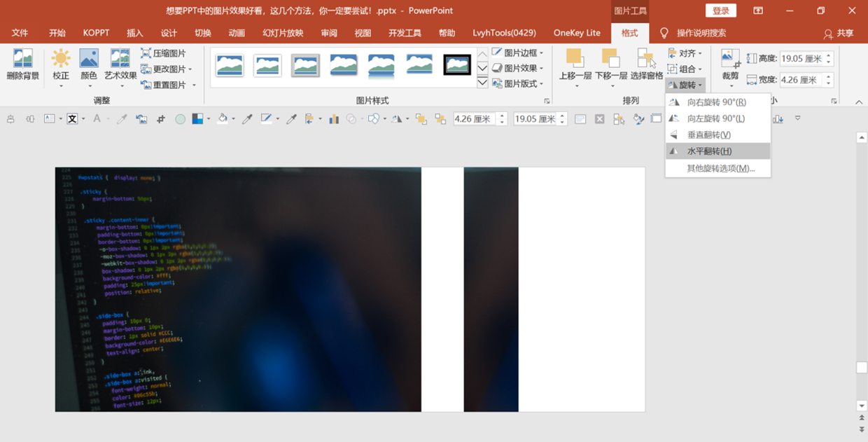
Task: Click the 登录 sign-in button
Action: click(721, 11)
